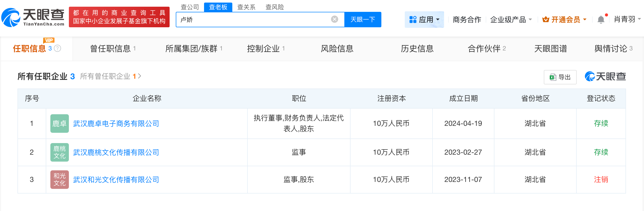Click the search input field
The height and width of the screenshot is (211, 644).
(x=254, y=20)
